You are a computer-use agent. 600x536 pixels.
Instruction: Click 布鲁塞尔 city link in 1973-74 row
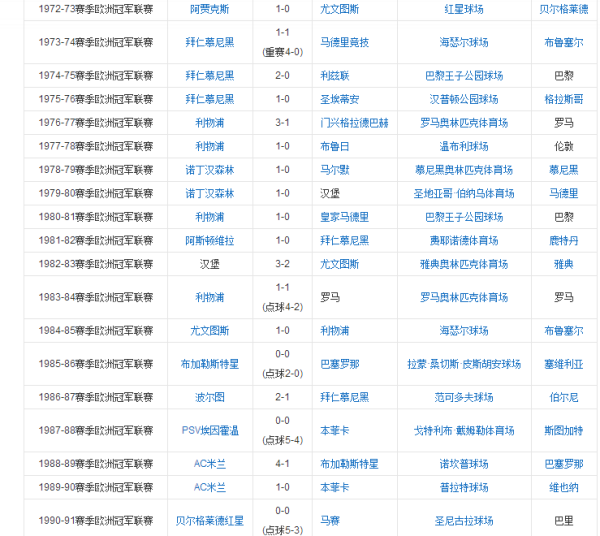564,42
